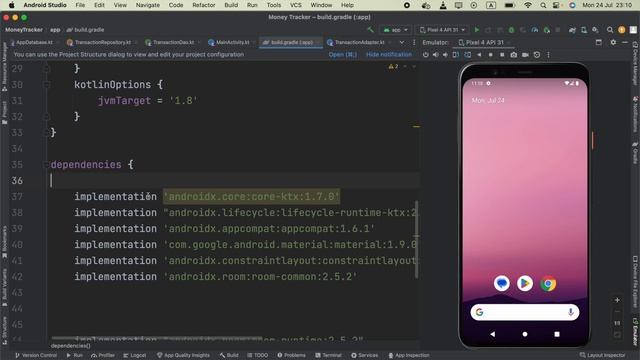The height and width of the screenshot is (360, 640).
Task: Collapse the dependencies block fold marker
Action: click(x=46, y=164)
